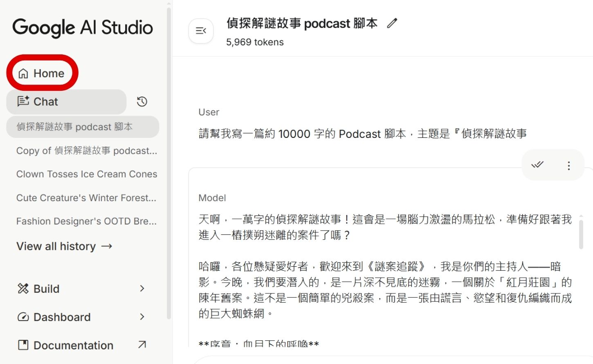Image resolution: width=593 pixels, height=364 pixels.
Task: Switch to the Chat section
Action: tap(45, 101)
